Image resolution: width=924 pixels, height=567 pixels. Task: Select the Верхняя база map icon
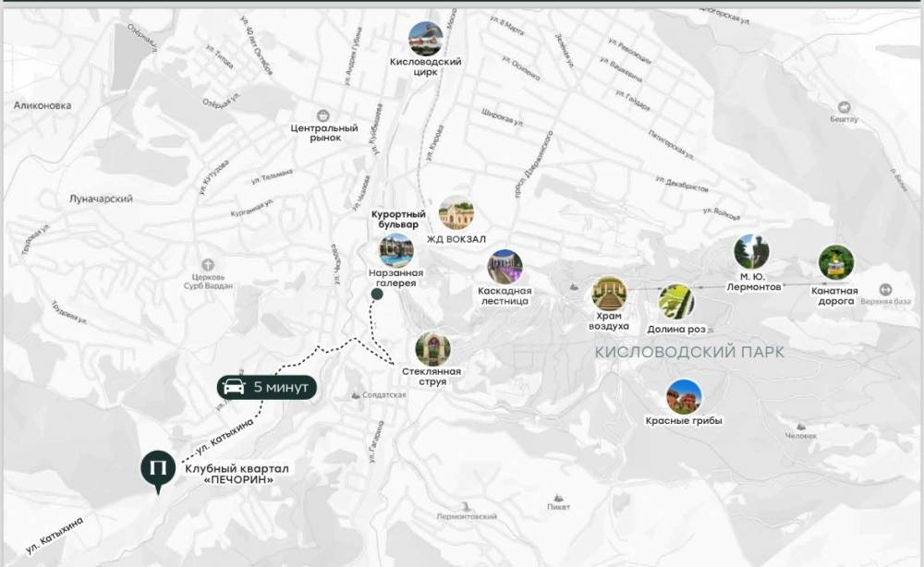885,289
